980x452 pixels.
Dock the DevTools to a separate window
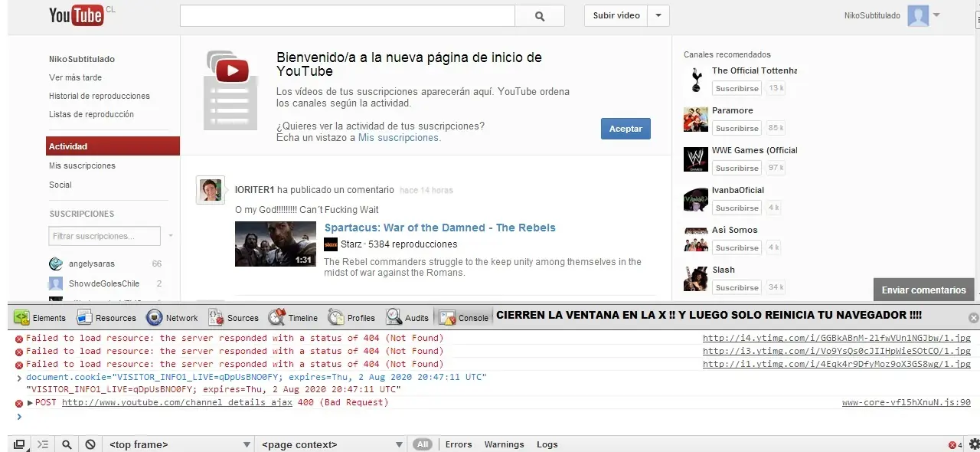click(20, 444)
